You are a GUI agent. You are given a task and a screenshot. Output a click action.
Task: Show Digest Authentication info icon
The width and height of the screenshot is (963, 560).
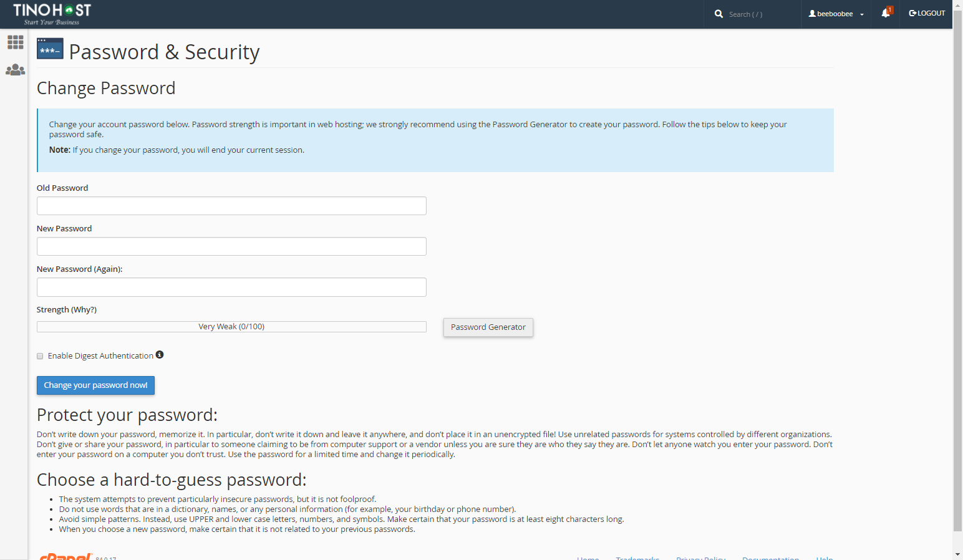pyautogui.click(x=160, y=355)
